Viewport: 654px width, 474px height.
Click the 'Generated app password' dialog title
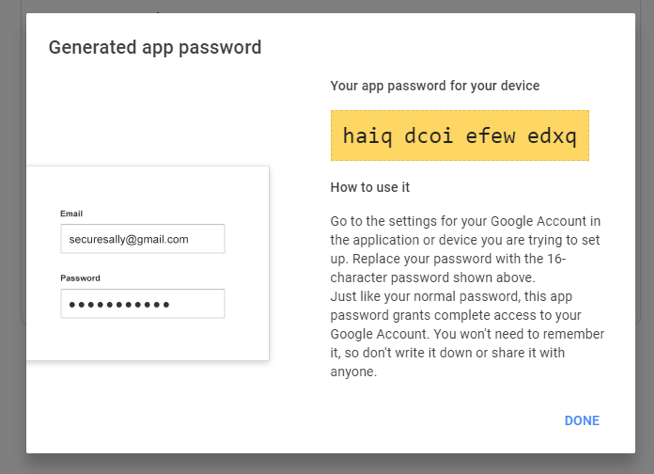(x=155, y=47)
